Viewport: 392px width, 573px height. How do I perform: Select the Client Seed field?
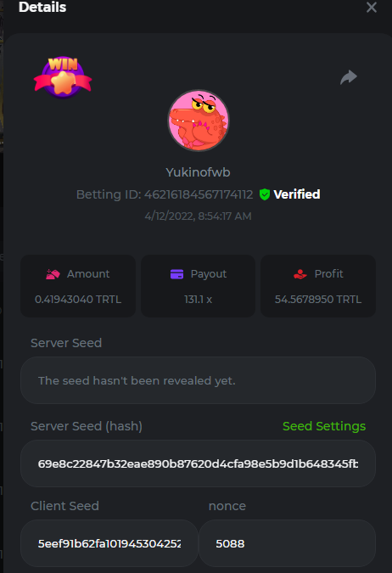click(x=109, y=543)
